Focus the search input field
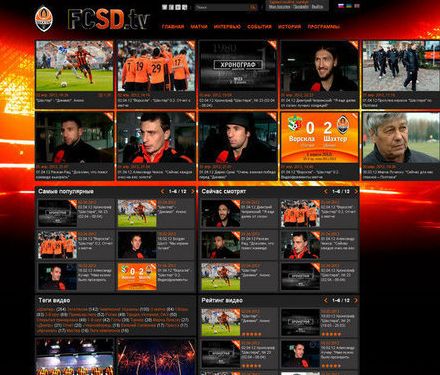 [x=222, y=7]
